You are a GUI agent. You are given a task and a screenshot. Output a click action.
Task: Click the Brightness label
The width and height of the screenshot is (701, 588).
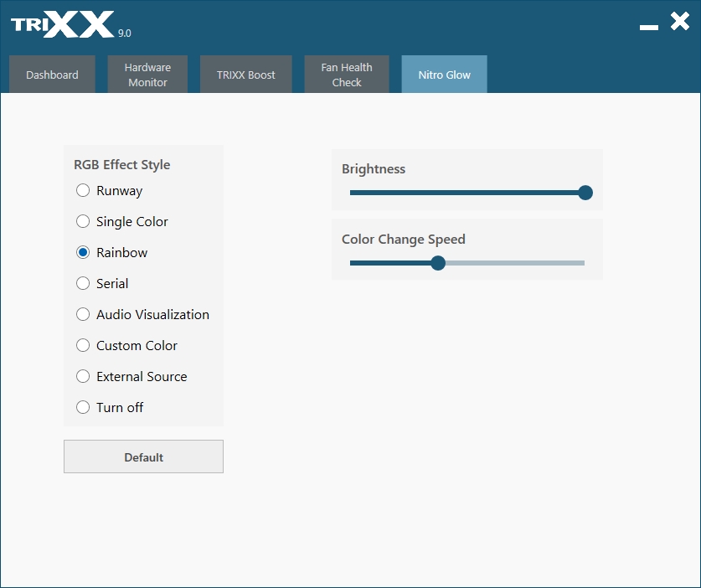click(x=374, y=169)
